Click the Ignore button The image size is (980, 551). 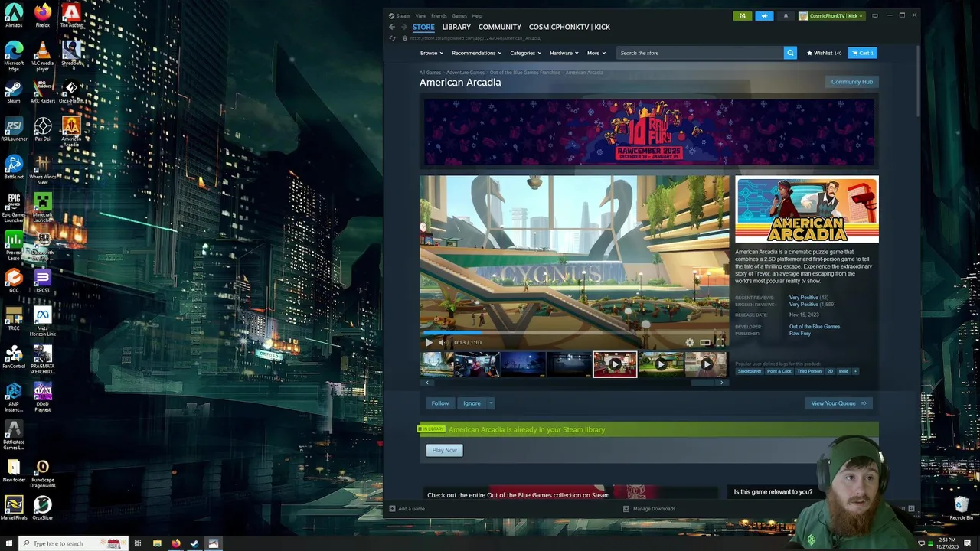click(472, 403)
